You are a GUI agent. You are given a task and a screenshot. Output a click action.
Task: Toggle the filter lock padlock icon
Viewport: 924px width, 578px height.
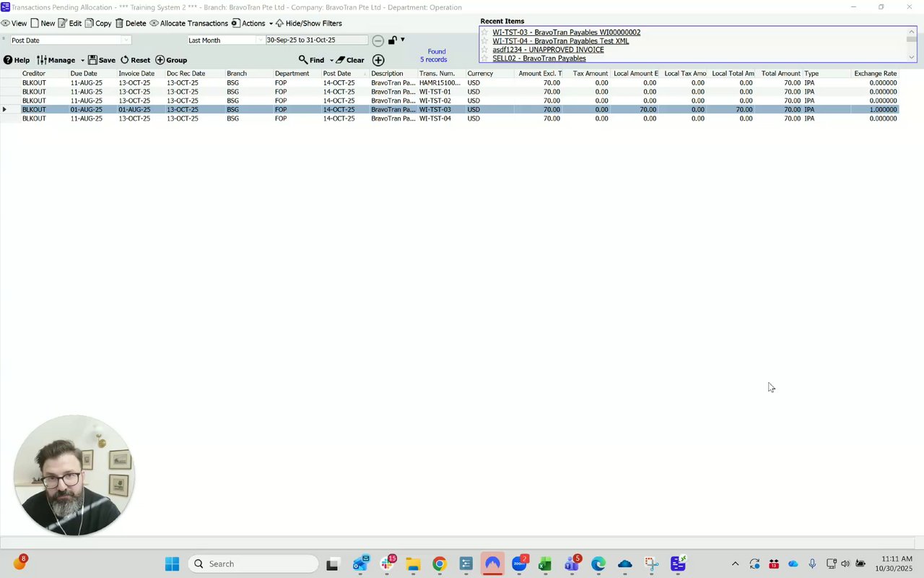tap(393, 40)
